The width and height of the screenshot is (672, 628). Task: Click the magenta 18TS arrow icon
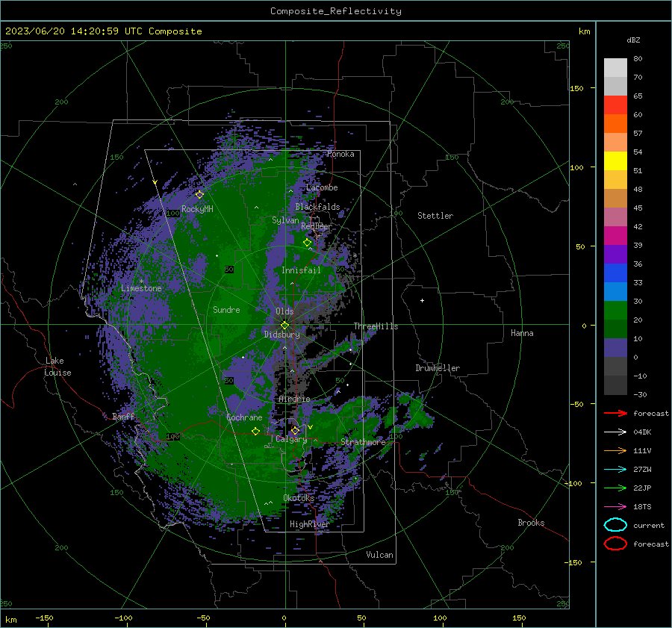pos(615,506)
